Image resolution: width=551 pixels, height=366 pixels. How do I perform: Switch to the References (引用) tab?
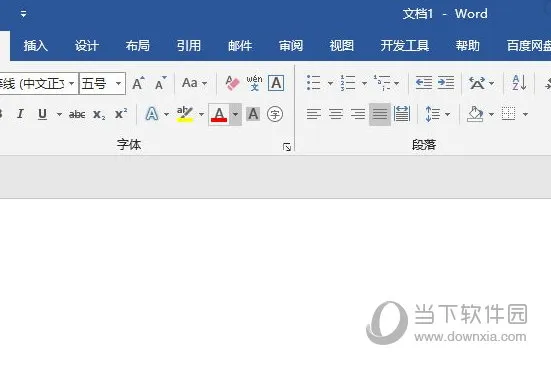[x=189, y=46]
